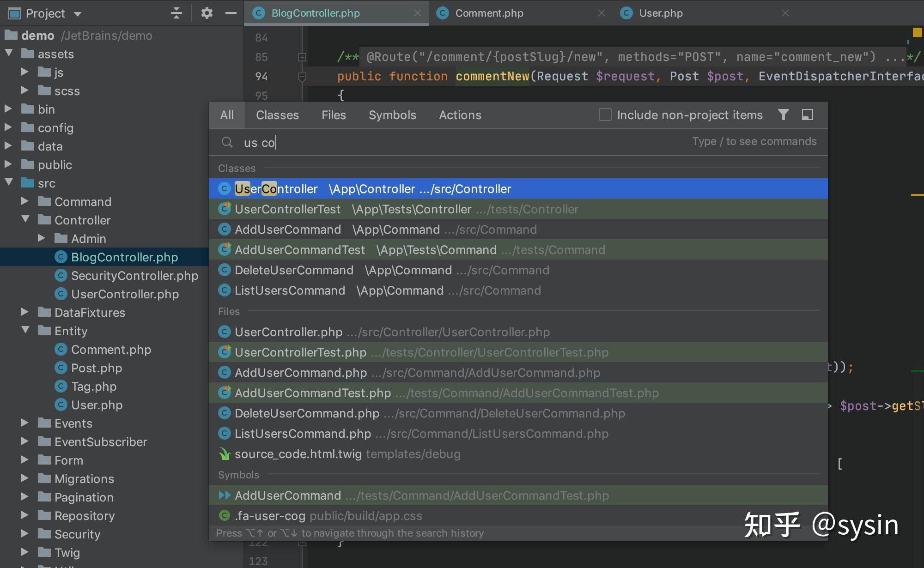Expand the bin folder
Image resolution: width=924 pixels, height=568 pixels.
coord(8,109)
